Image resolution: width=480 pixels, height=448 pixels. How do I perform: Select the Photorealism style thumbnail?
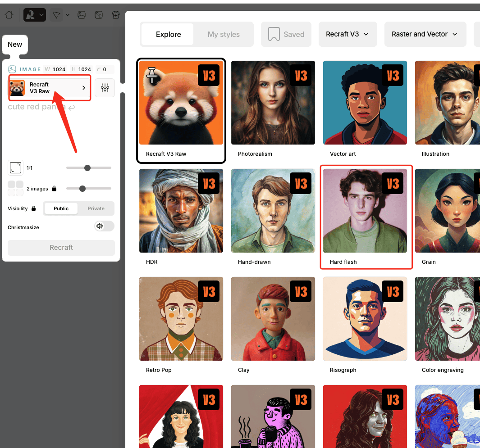point(273,103)
